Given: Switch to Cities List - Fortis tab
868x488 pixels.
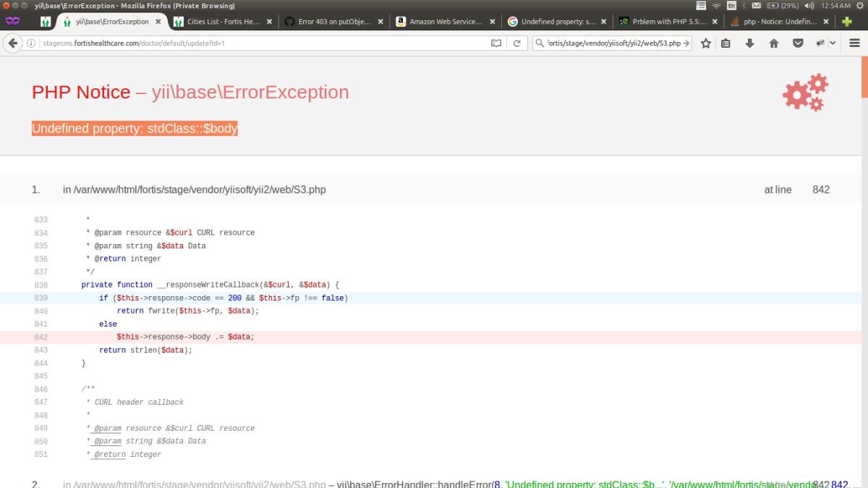Looking at the screenshot, I should coord(223,22).
